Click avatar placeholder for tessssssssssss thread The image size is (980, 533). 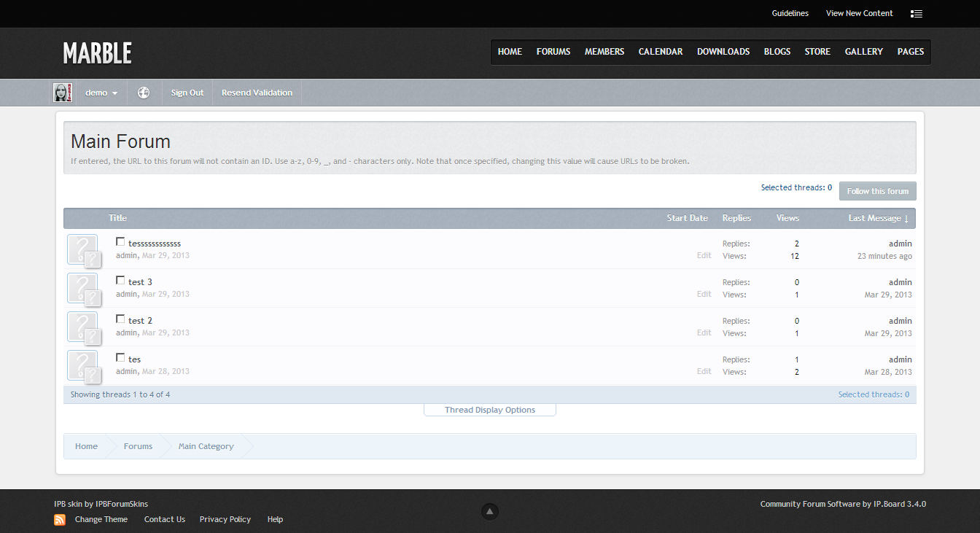[83, 250]
